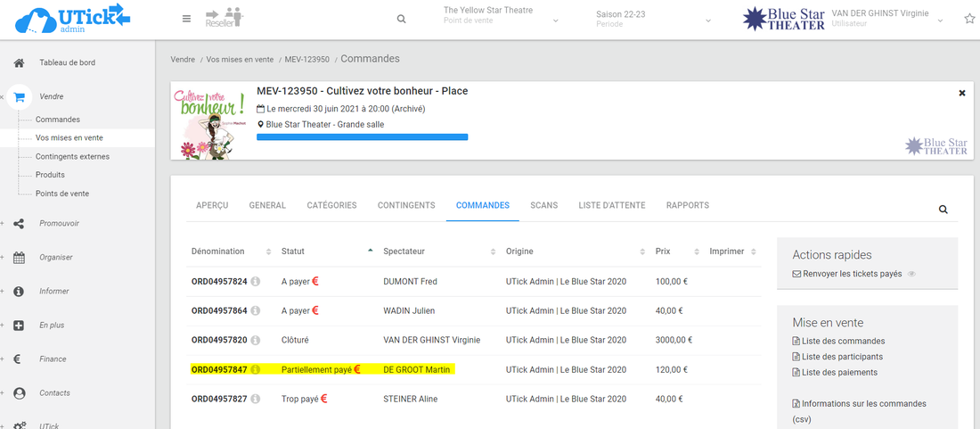Image resolution: width=980 pixels, height=429 pixels.
Task: Click the Finance euro sidebar icon
Action: point(19,359)
